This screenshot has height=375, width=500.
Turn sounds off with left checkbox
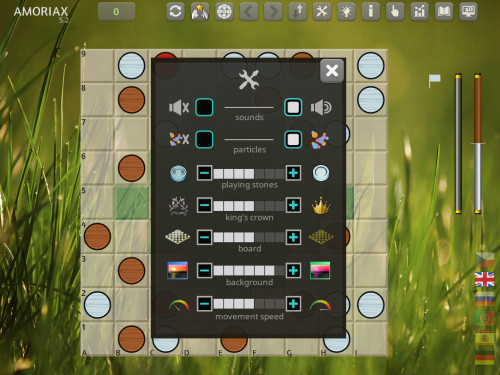[x=204, y=107]
